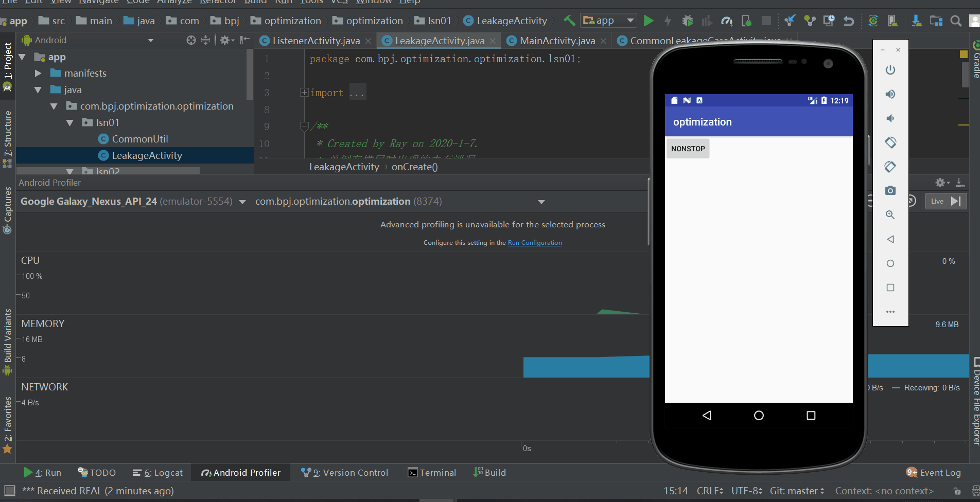Click the Update Project VCS icon
This screenshot has width=980, height=502.
(x=790, y=21)
